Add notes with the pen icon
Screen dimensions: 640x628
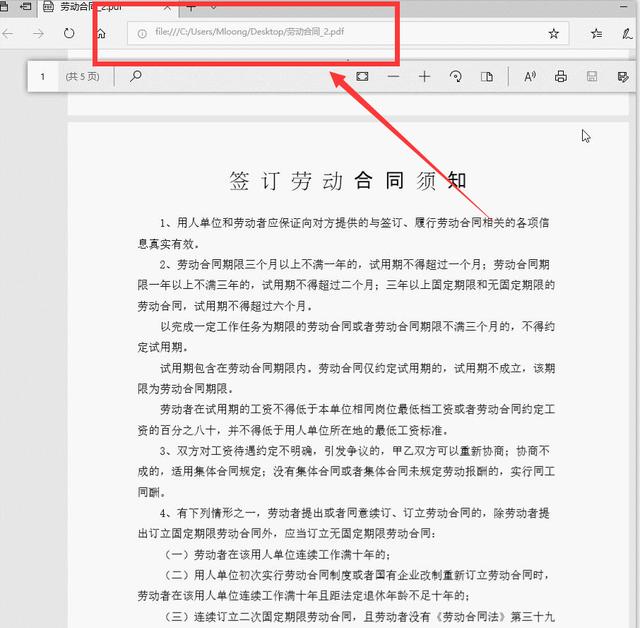[627, 33]
